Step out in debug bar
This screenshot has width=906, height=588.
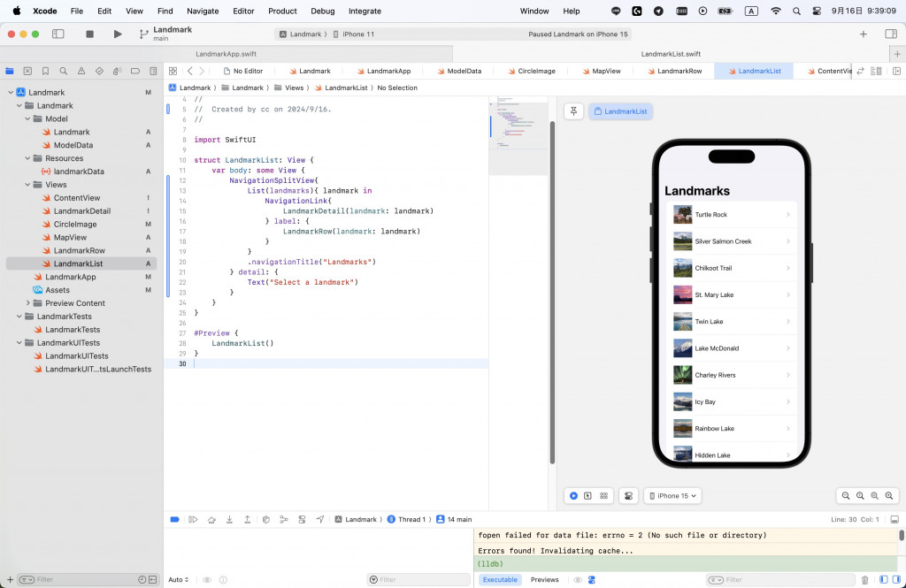click(x=248, y=519)
